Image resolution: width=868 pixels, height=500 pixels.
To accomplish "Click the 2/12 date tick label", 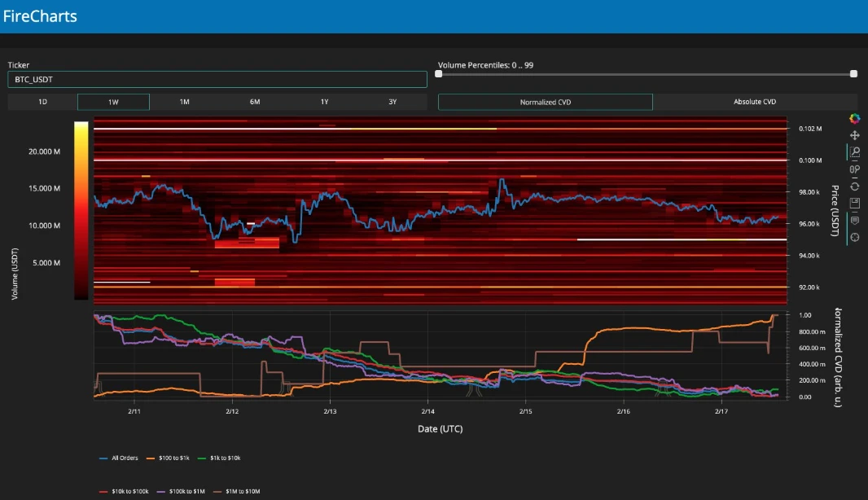I will click(x=232, y=411).
